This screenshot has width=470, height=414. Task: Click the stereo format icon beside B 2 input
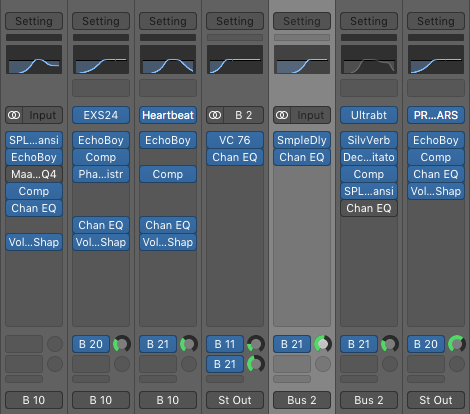pos(215,115)
